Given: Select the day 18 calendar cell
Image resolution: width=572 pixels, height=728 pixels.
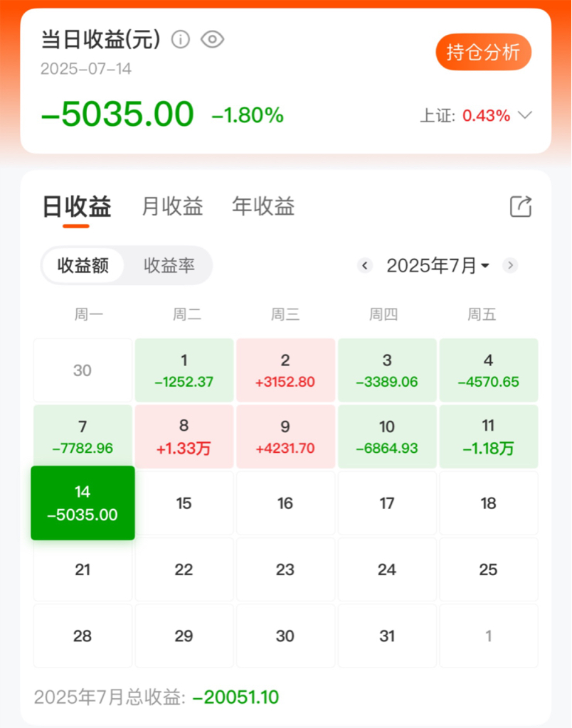Looking at the screenshot, I should click(488, 503).
